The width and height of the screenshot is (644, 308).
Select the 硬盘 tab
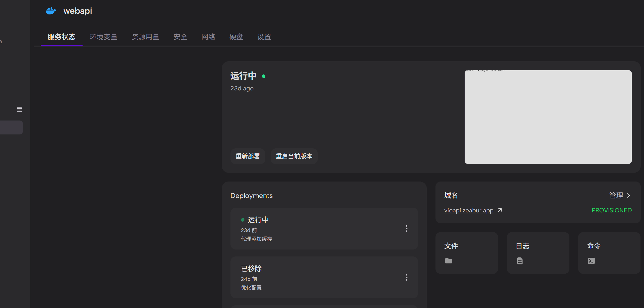(x=236, y=37)
